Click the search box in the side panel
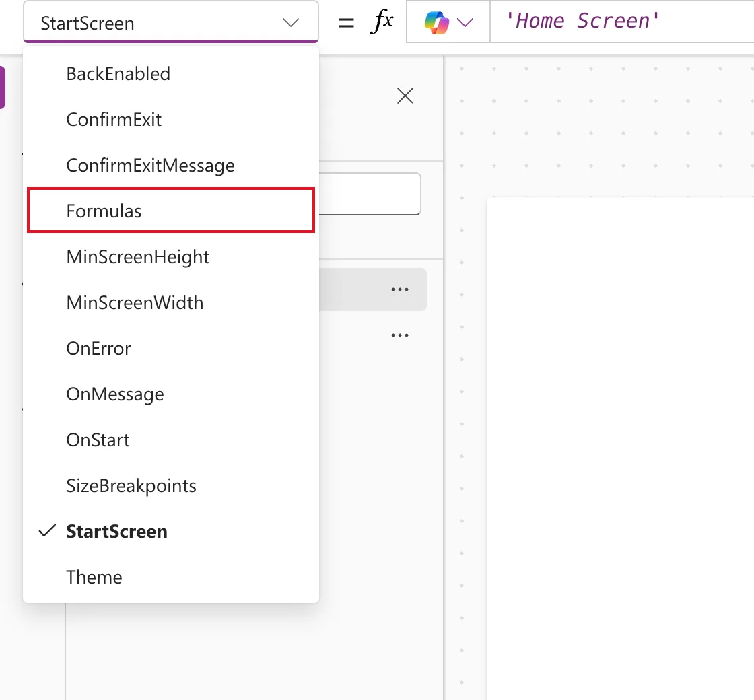The height and width of the screenshot is (700, 754). 370,194
